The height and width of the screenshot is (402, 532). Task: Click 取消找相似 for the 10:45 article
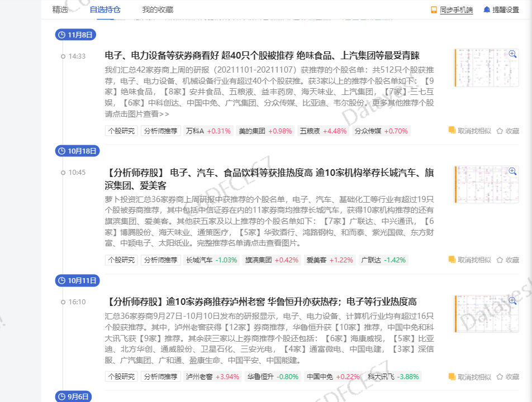pos(470,260)
